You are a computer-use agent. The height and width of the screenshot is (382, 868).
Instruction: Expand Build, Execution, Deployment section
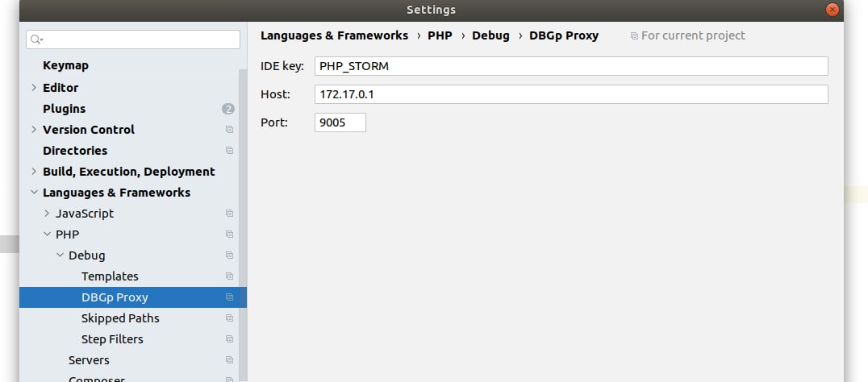click(x=34, y=172)
